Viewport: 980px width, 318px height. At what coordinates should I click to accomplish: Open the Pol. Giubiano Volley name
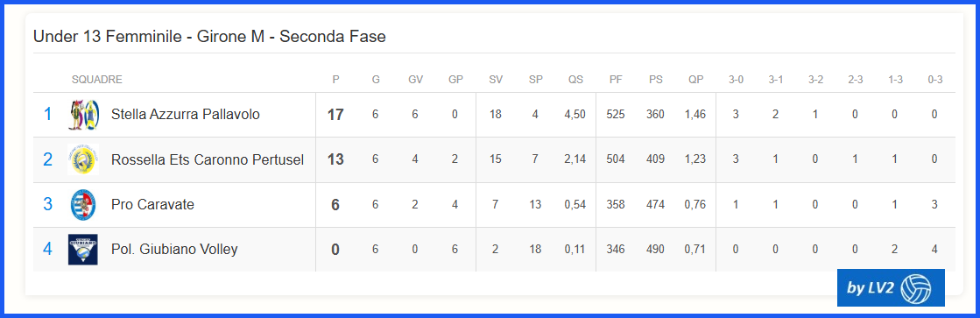click(x=174, y=250)
